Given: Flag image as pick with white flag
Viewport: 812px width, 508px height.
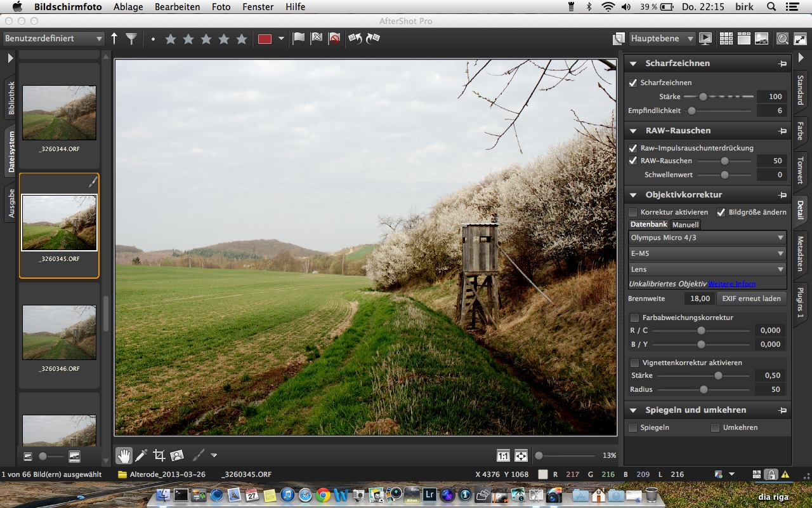Looking at the screenshot, I should click(299, 39).
